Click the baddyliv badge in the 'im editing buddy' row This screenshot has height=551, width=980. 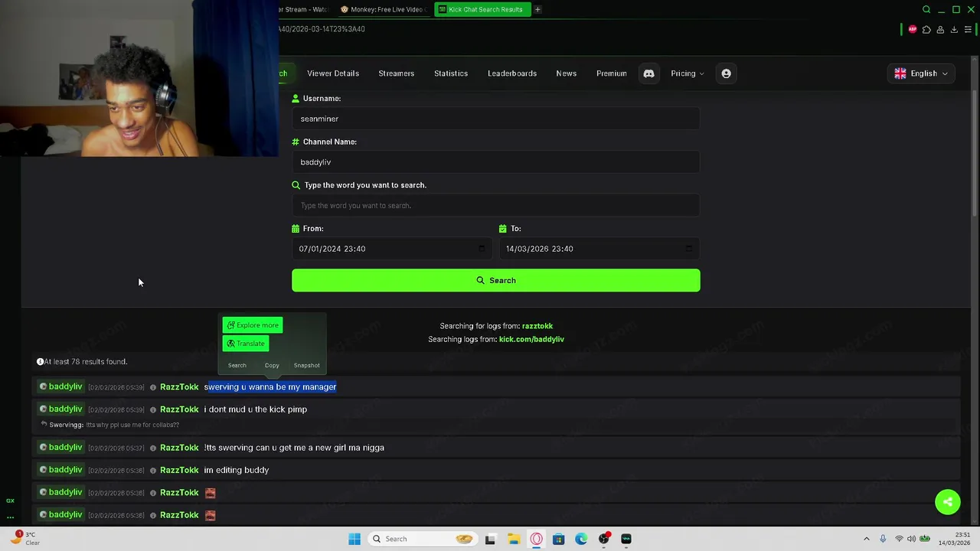click(x=60, y=470)
